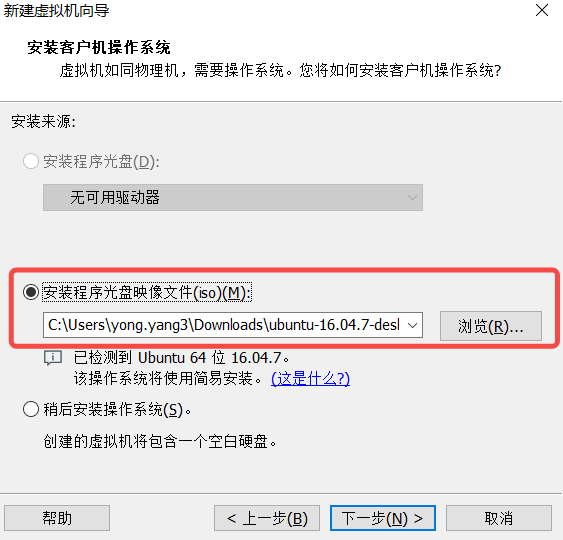Click the 安装客户机操作系统 heading
563x540 pixels.
[99, 47]
